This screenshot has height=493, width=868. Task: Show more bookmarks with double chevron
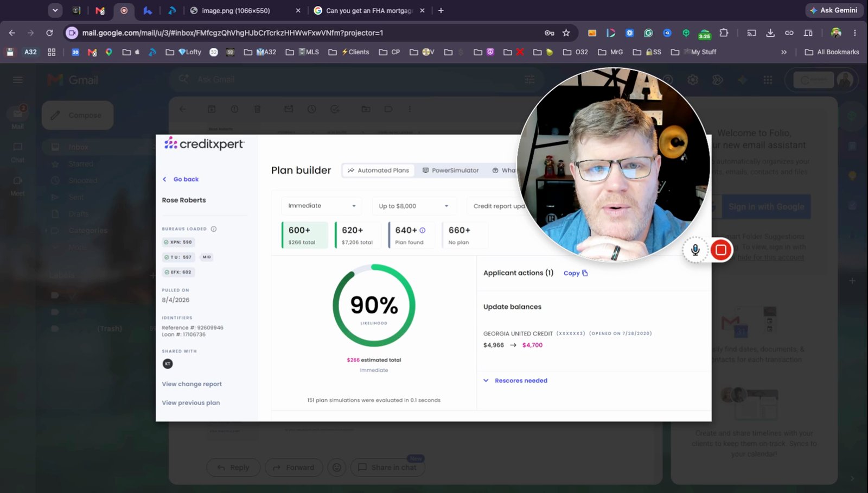point(784,52)
